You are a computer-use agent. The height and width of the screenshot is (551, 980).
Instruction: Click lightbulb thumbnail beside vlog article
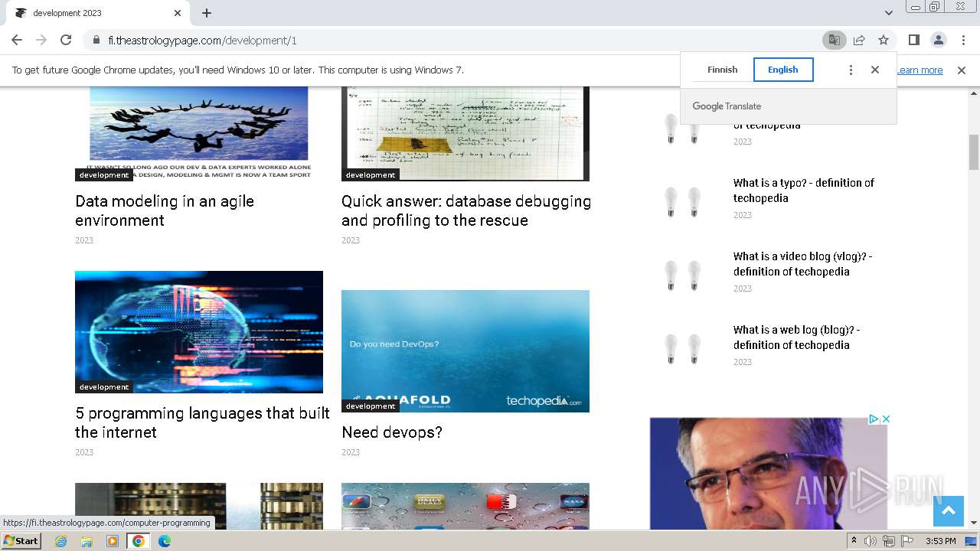point(683,275)
